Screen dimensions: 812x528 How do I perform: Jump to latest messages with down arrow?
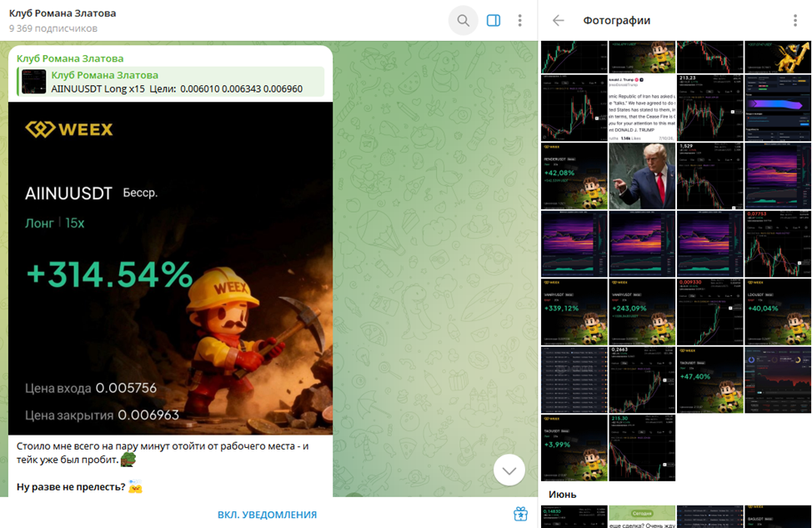[x=509, y=470]
